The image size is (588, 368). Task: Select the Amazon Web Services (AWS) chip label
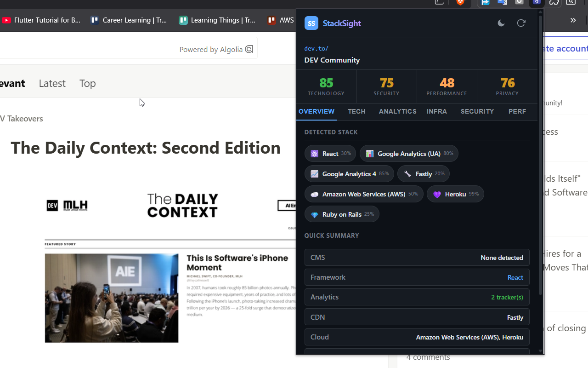364,194
